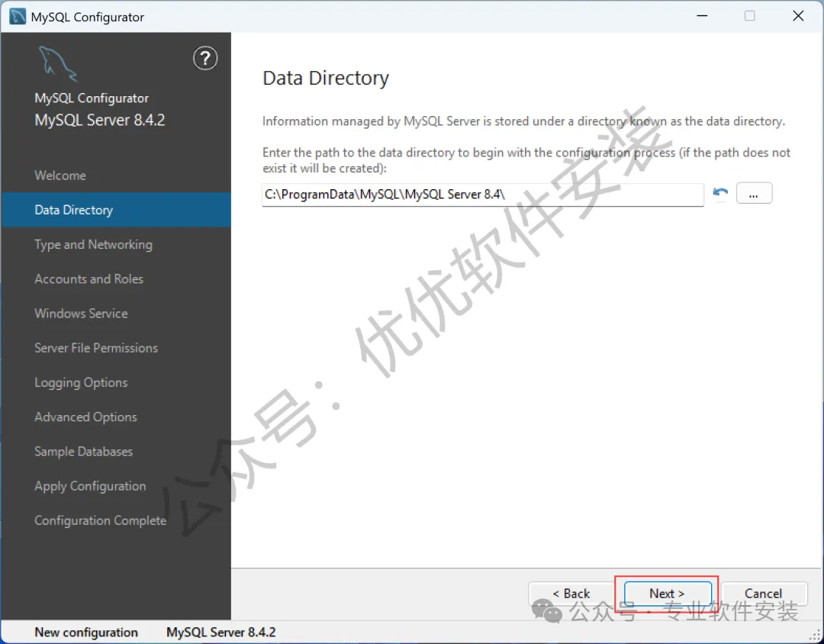Click the Next > button
This screenshot has width=824, height=644.
click(667, 594)
